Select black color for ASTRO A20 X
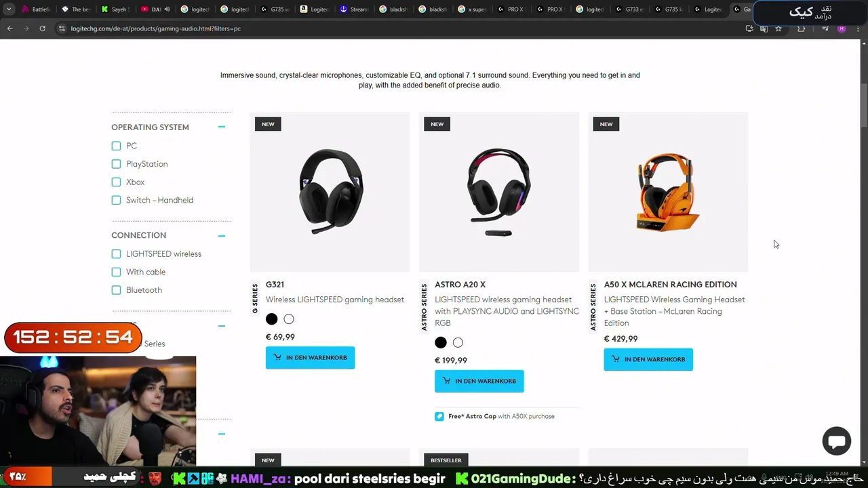This screenshot has height=488, width=868. click(x=441, y=343)
